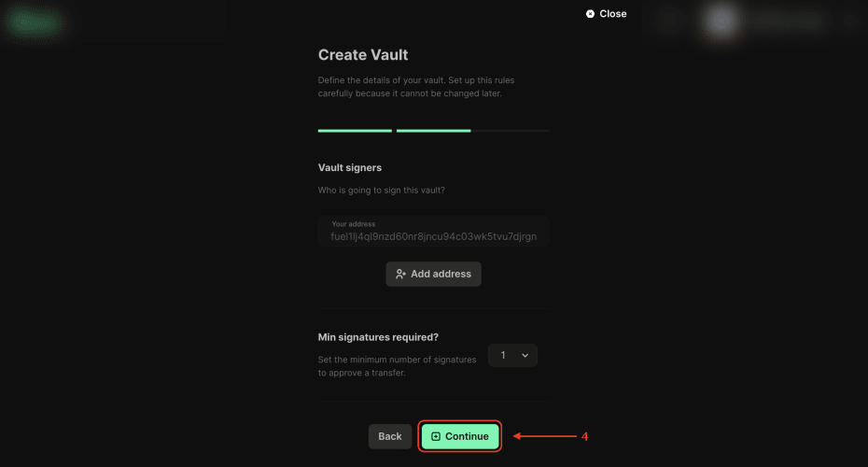Click the Vault signers section title
The height and width of the screenshot is (467, 868).
(x=350, y=168)
